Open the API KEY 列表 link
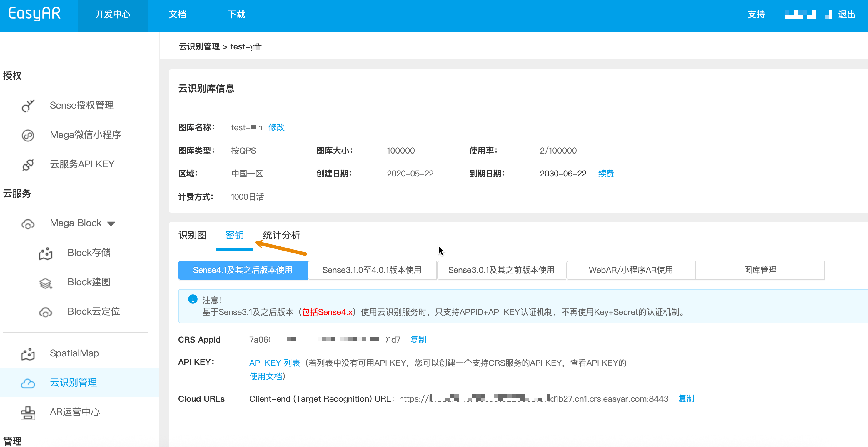 point(274,363)
